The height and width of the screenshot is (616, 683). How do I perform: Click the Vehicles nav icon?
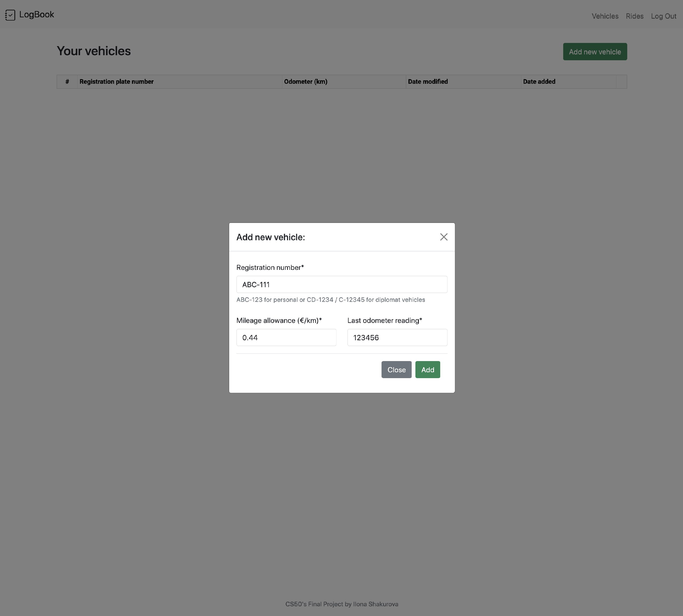pyautogui.click(x=605, y=15)
